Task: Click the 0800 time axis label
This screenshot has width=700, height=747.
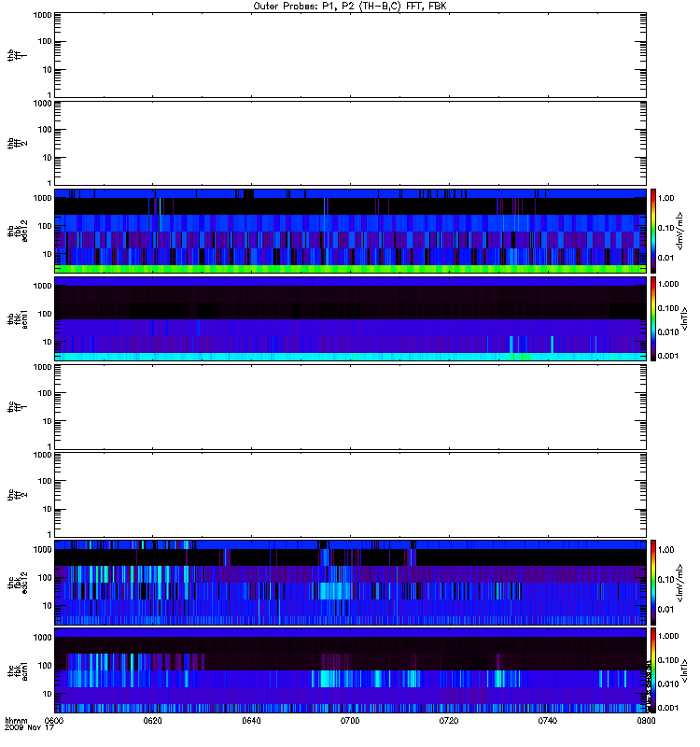Action: tap(646, 720)
